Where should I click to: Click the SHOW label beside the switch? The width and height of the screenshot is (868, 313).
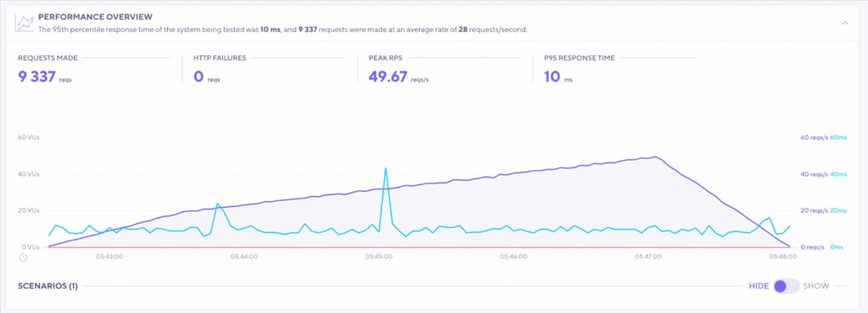pyautogui.click(x=816, y=286)
